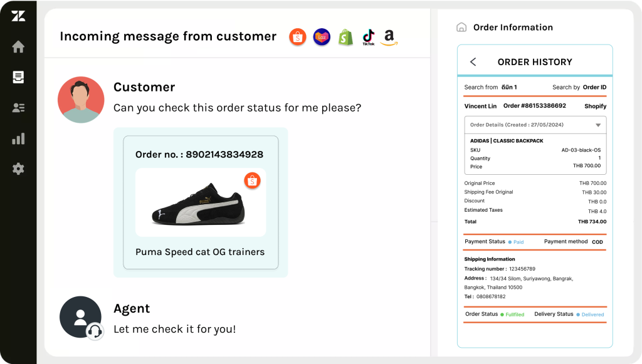
Task: Click ADIDAS | CLASSIC BACKPACK product name
Action: pos(507,141)
